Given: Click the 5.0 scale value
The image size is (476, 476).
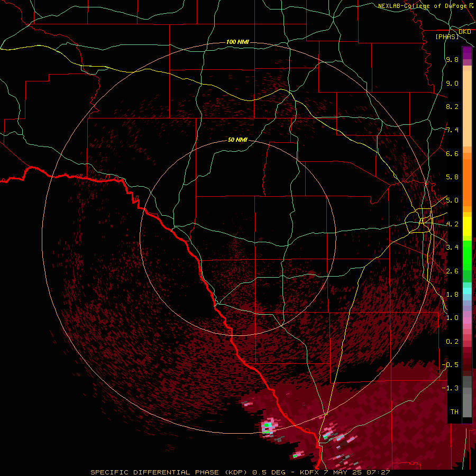Looking at the screenshot, I should (x=452, y=200).
